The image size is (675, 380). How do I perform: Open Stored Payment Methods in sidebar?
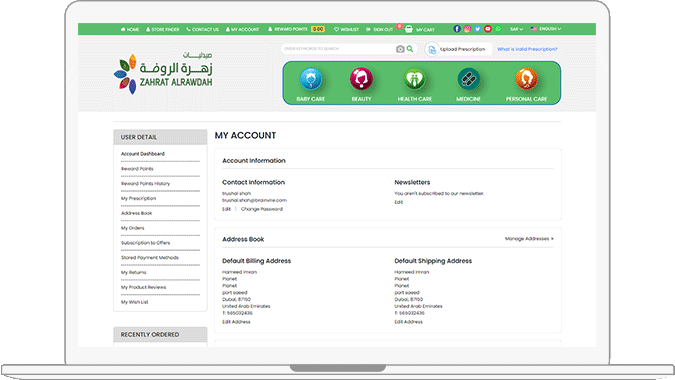pos(150,257)
